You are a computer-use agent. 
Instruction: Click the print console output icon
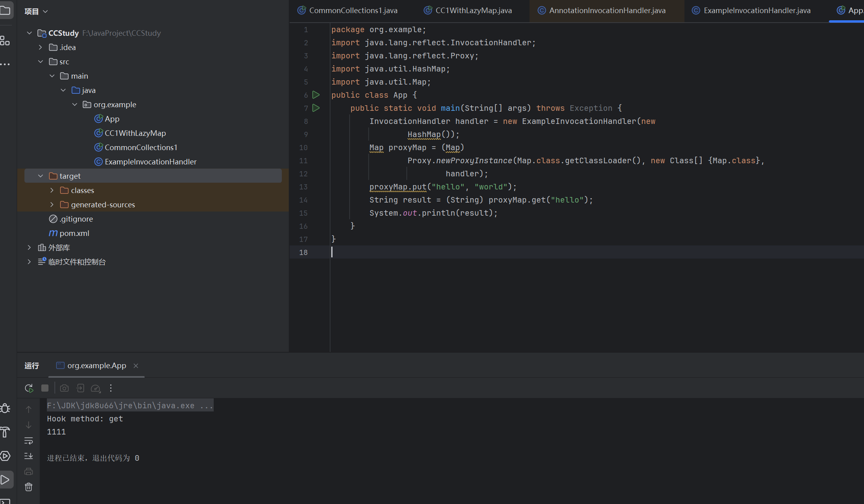(29, 471)
